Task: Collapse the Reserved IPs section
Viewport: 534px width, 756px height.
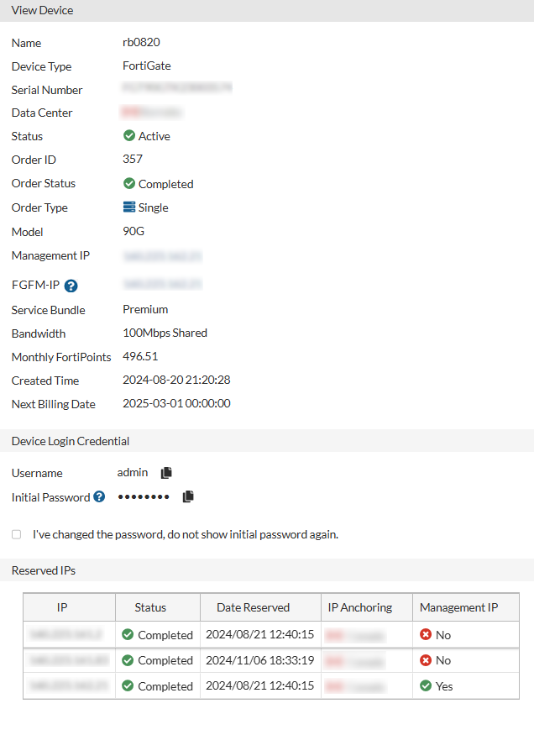Action: click(x=43, y=570)
